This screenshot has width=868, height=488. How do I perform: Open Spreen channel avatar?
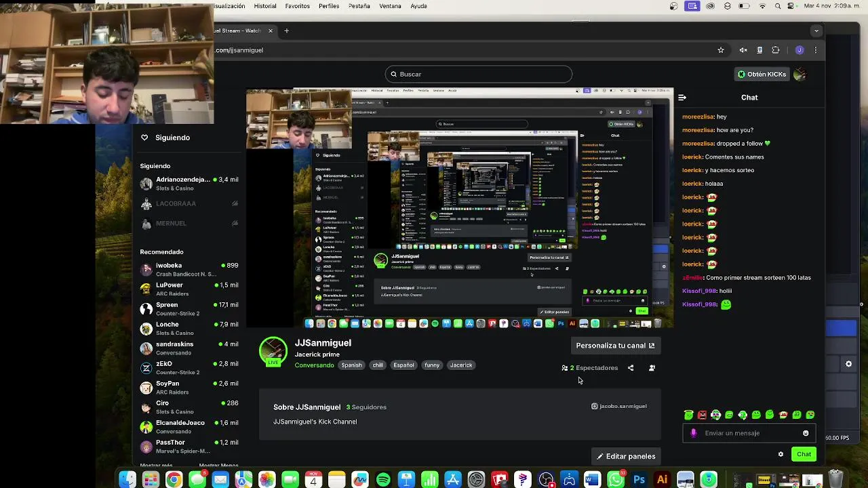click(x=146, y=309)
